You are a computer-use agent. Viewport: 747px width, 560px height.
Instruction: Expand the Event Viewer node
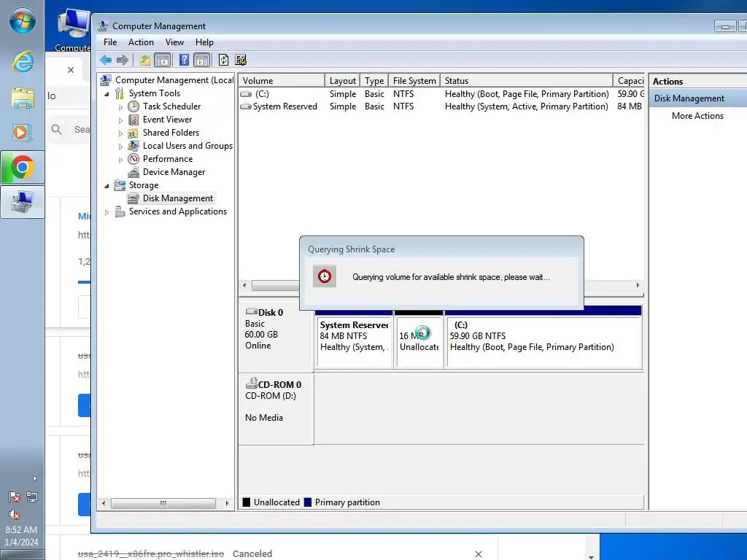pyautogui.click(x=120, y=120)
